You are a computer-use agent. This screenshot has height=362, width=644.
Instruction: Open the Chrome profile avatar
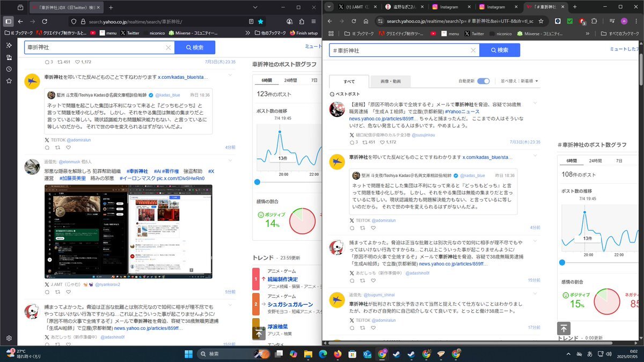point(624,21)
